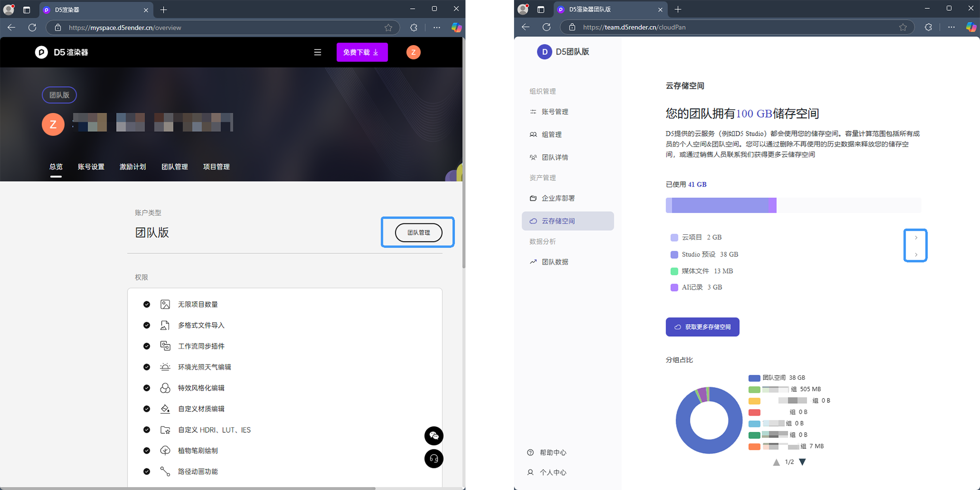Click the orange Z avatar in header

point(414,52)
